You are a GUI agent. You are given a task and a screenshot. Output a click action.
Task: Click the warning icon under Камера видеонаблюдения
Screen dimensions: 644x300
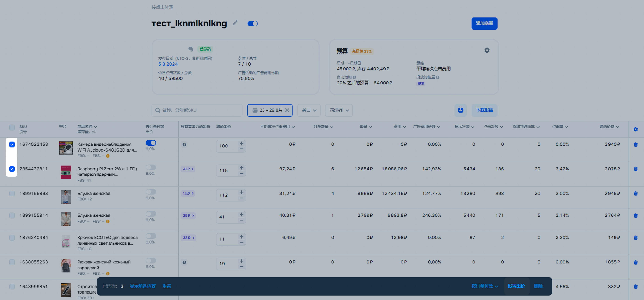[108, 156]
